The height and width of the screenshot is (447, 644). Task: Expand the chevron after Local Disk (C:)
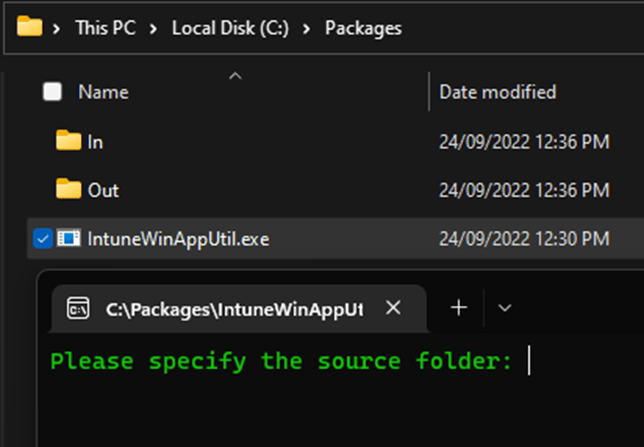coord(307,28)
